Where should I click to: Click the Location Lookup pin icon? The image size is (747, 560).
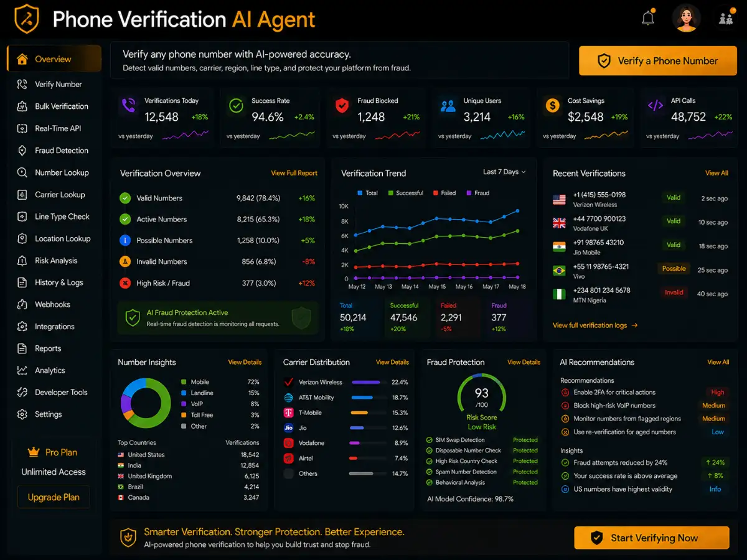coord(22,238)
